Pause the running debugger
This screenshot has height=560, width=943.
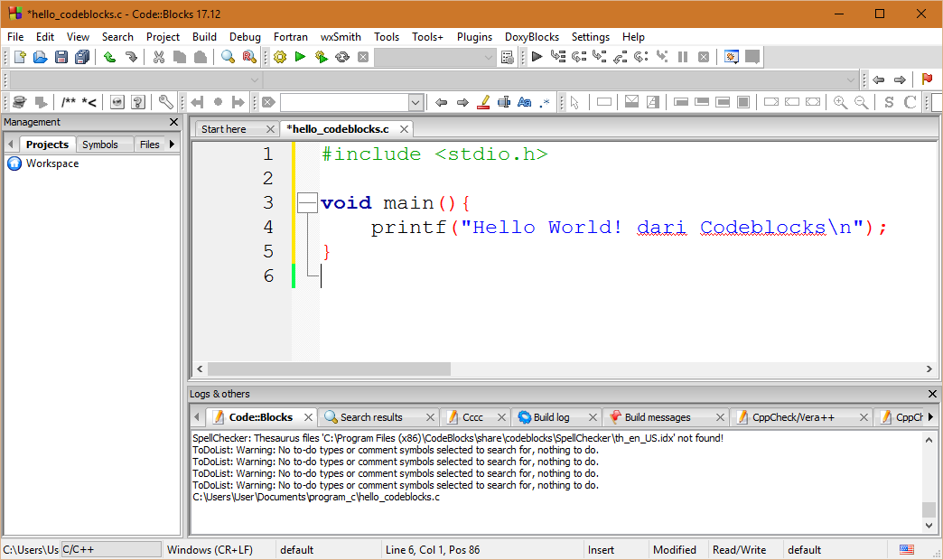click(x=682, y=56)
